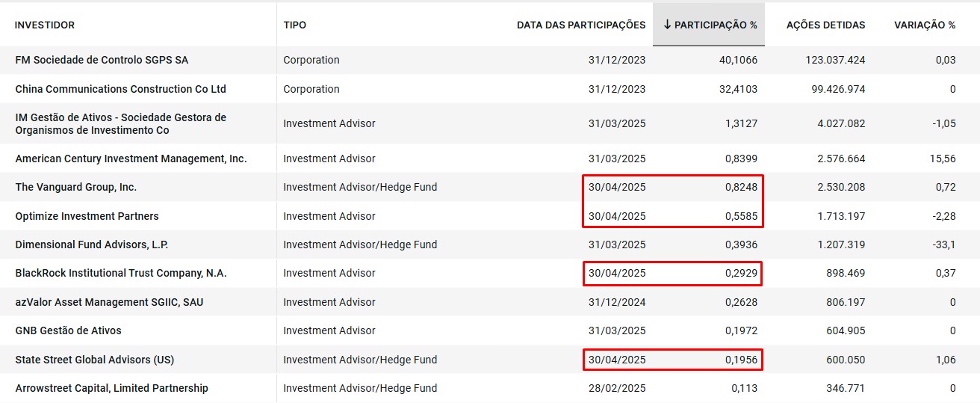Click Vanguard's 0,8248 participation value
Screen dimensions: 980x403
(x=740, y=187)
